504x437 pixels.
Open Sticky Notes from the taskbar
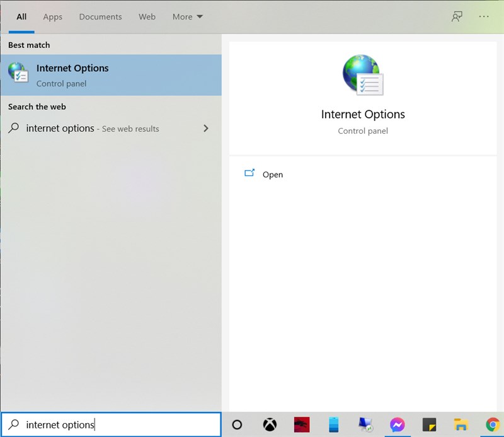point(429,425)
